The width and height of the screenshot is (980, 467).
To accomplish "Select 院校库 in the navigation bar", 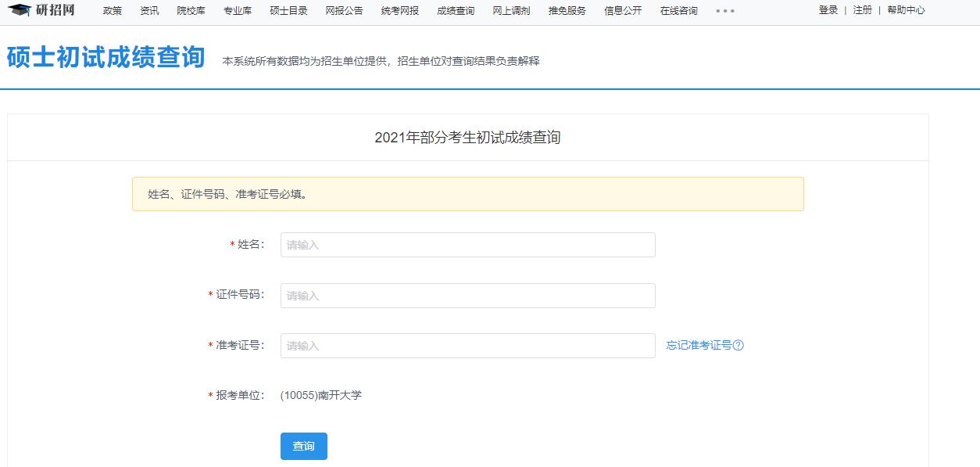I will (191, 11).
